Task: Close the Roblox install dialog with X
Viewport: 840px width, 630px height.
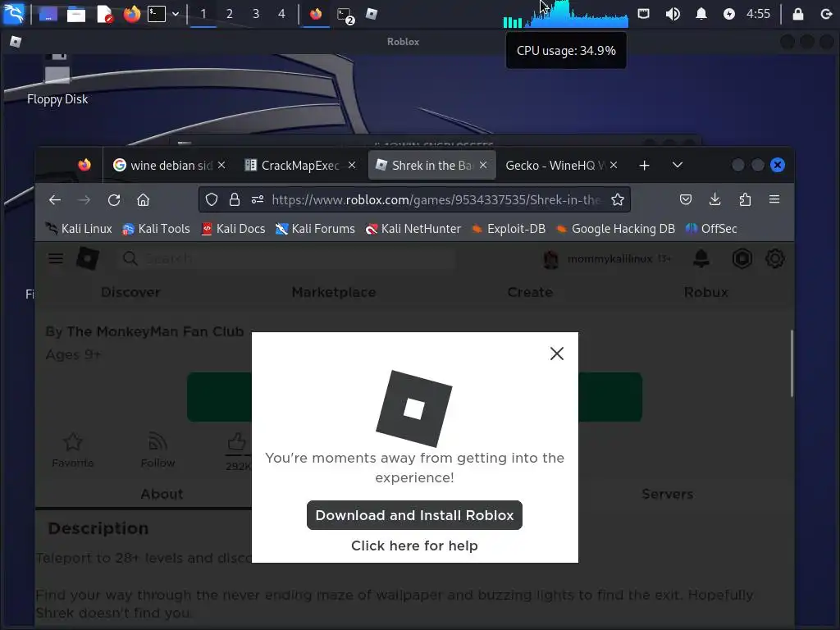Action: click(x=557, y=354)
